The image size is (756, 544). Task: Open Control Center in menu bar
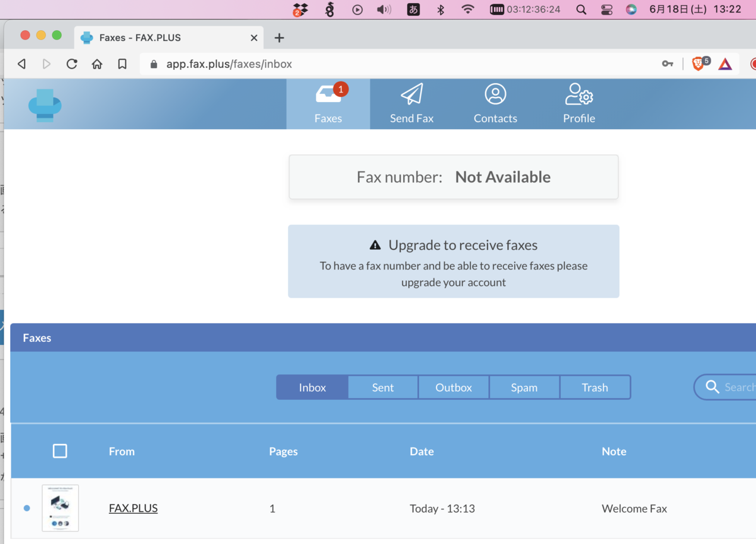(607, 9)
